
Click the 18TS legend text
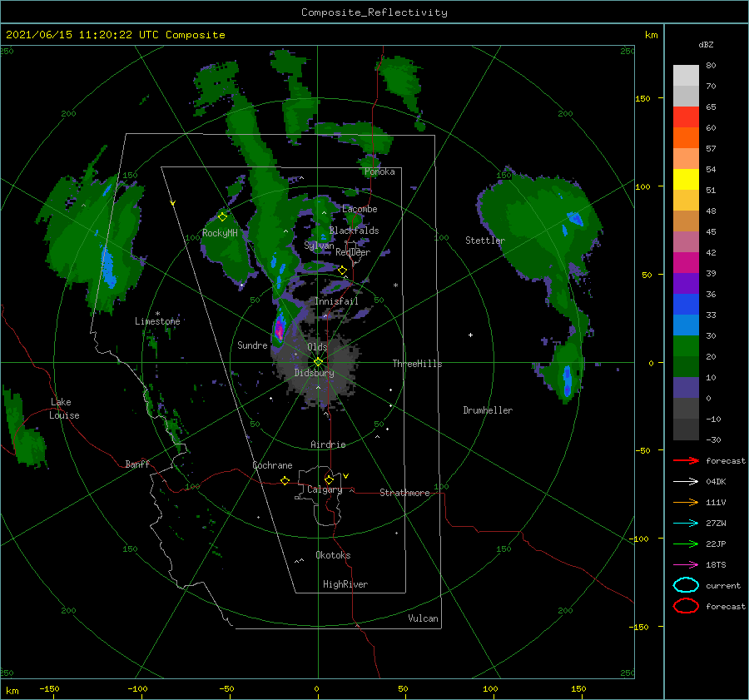coord(716,565)
